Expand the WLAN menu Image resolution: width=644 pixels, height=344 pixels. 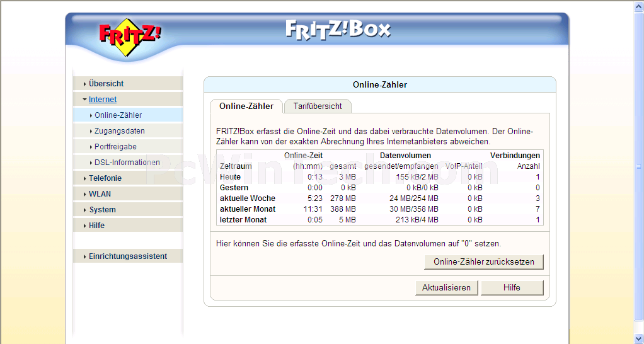(128, 194)
